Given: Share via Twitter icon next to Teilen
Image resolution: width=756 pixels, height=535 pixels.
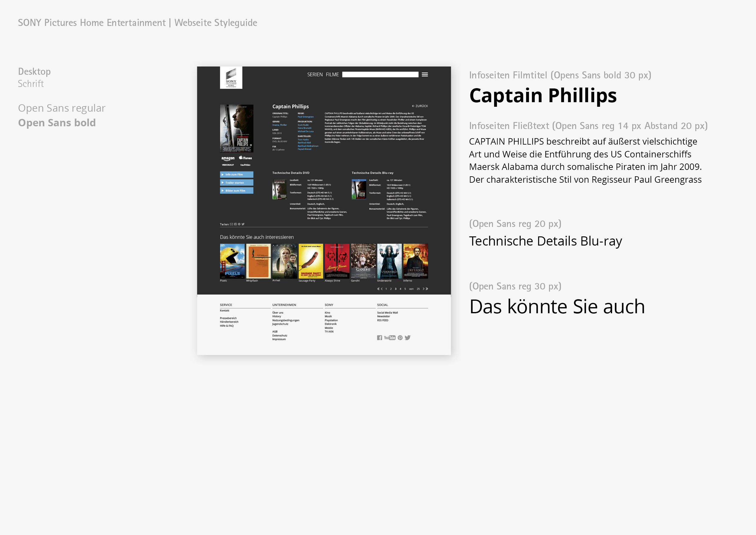Looking at the screenshot, I should tap(243, 224).
